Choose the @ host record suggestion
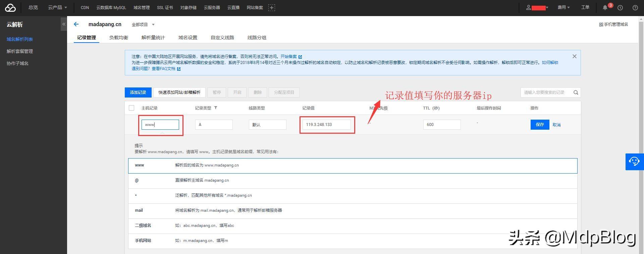The height and width of the screenshot is (254, 644). pos(353,181)
